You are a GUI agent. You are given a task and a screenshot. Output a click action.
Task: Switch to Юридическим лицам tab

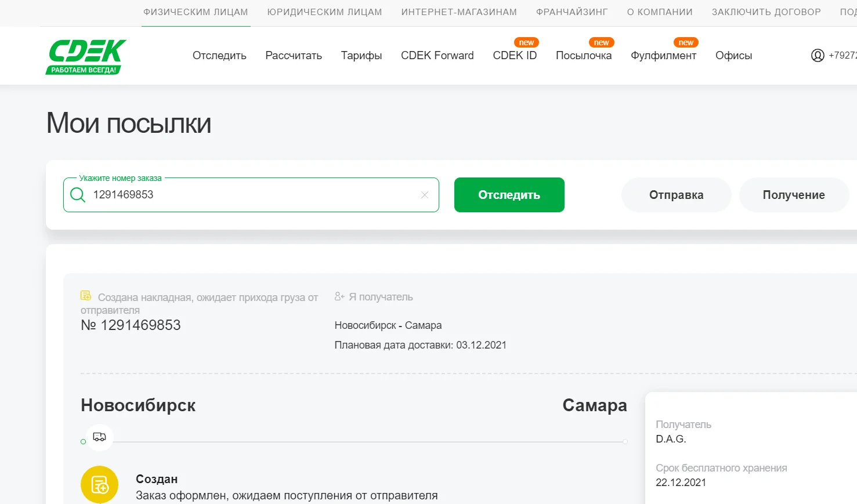(x=324, y=12)
